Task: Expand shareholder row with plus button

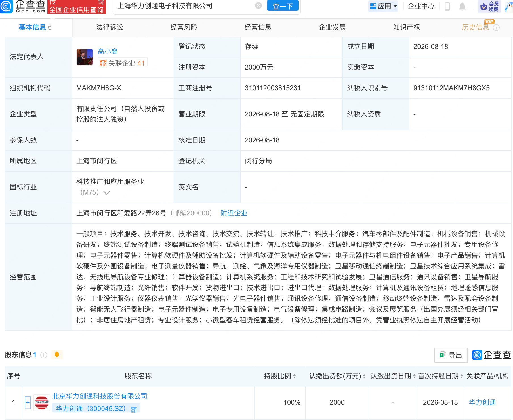Action: tap(28, 402)
